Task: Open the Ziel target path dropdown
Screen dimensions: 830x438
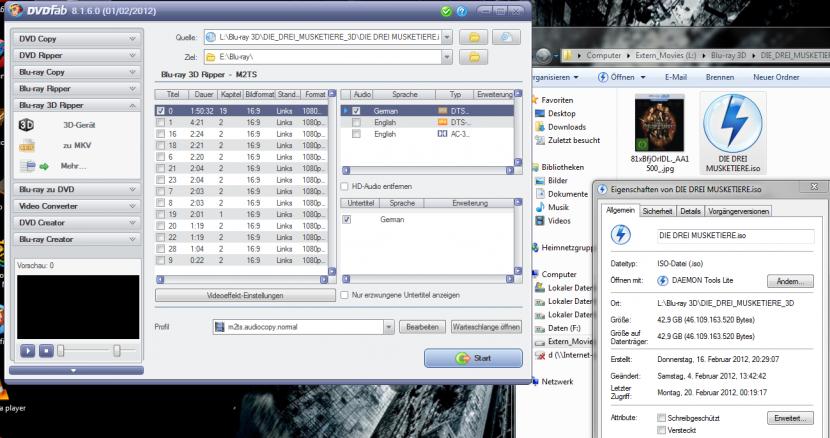Action: [447, 57]
